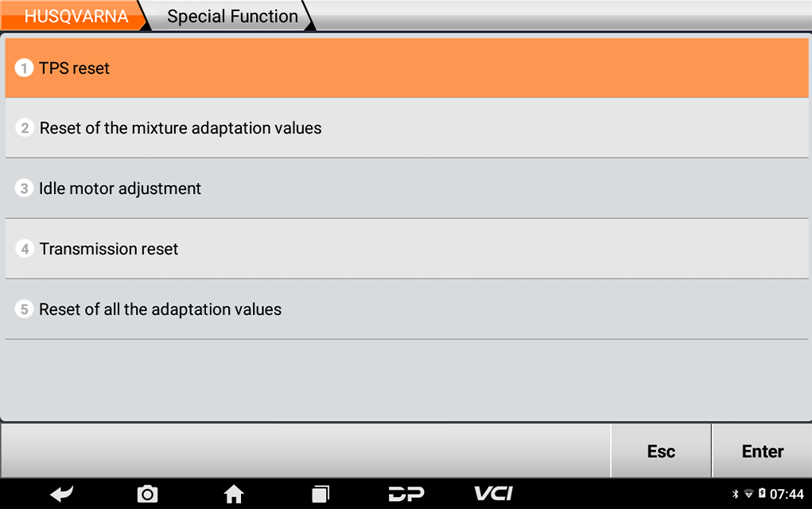Screen dimensions: 812x509
Task: Choose Idle motor adjustment
Action: (x=406, y=188)
